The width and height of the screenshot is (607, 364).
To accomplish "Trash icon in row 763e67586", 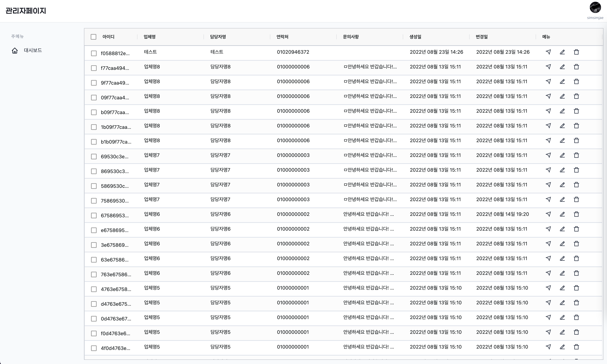I will click(x=576, y=273).
